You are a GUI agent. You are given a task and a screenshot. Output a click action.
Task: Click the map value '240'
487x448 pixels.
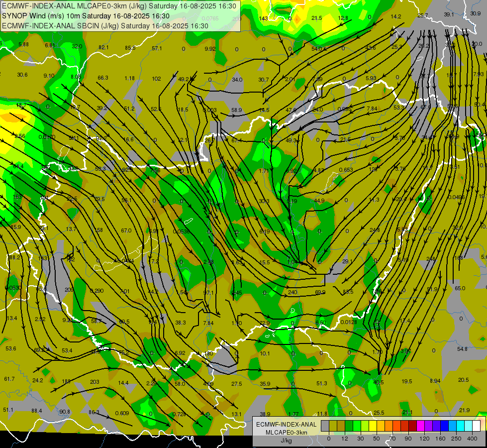(292, 292)
